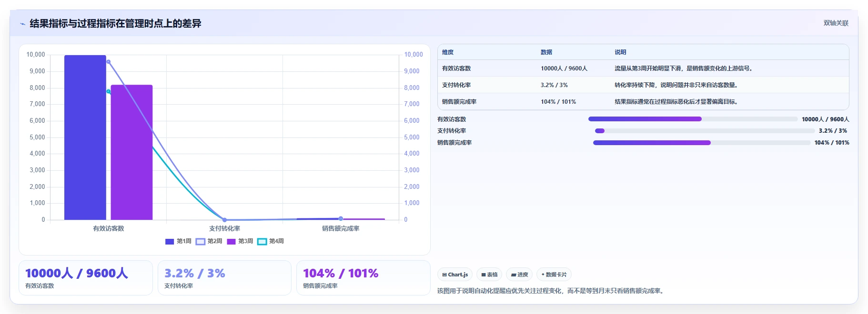Open the large 104% / 101% KPI card
Screen dimensions: 868x314
(x=363, y=278)
